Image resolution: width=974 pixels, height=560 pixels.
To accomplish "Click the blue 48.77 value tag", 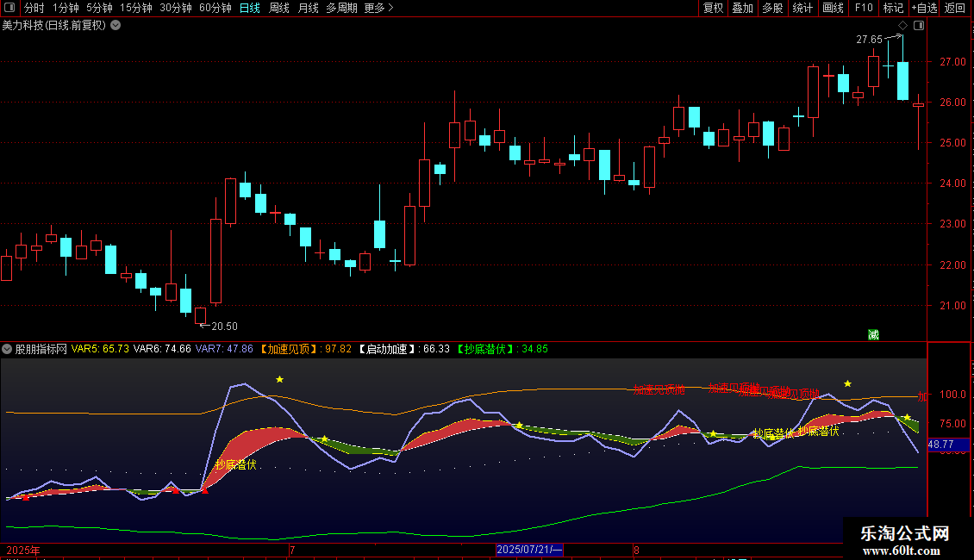I will click(940, 445).
